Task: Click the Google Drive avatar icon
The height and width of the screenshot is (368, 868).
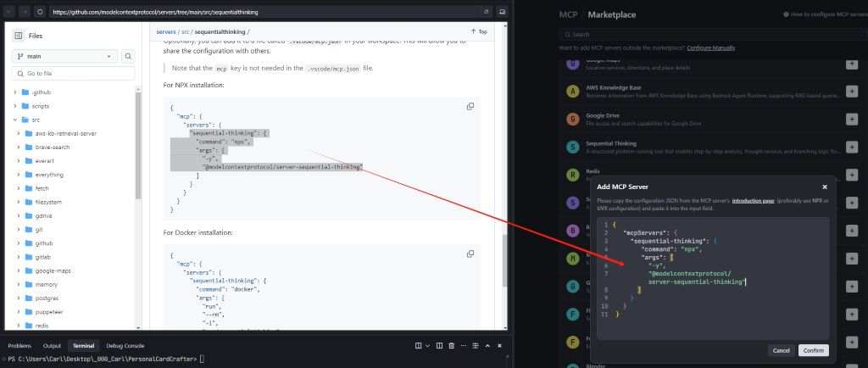Action: tap(573, 119)
